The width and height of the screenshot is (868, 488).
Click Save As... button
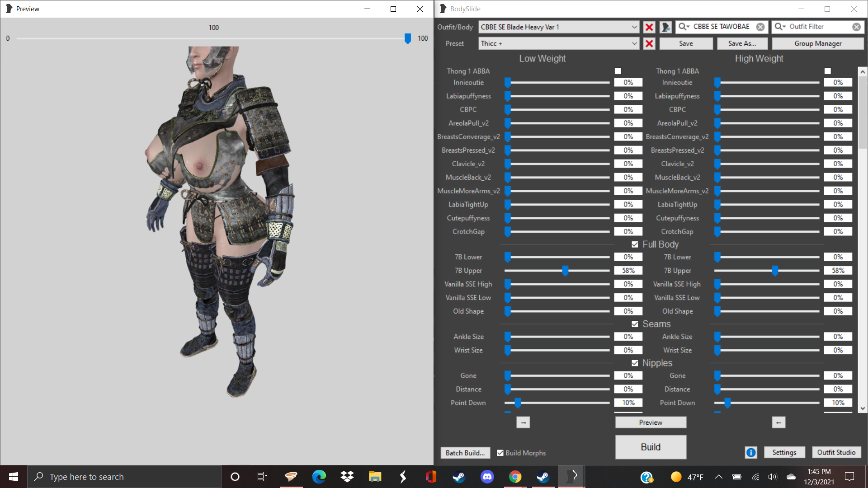[742, 43]
